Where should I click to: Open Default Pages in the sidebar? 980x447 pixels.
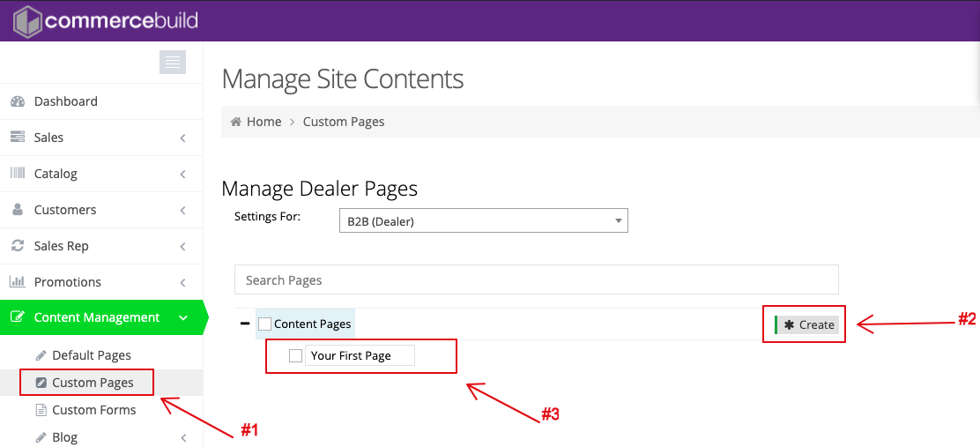pos(91,355)
